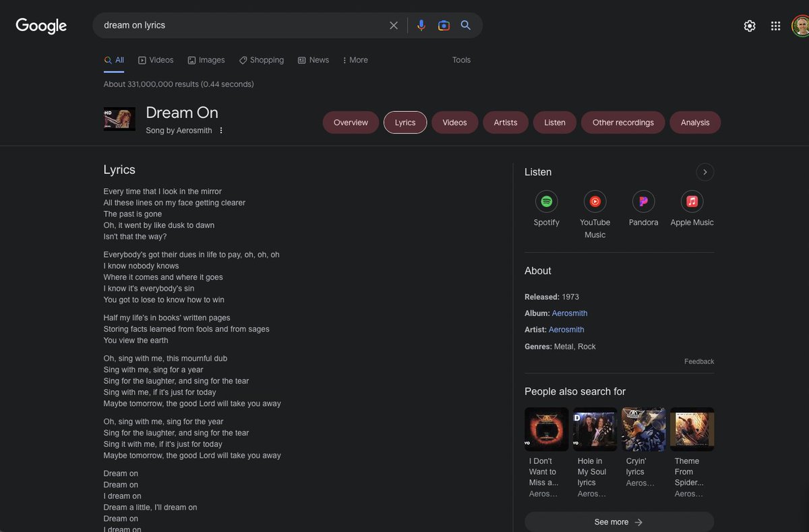Click the lyric line 'Isn't that the way?'
809x532 pixels.
point(135,237)
